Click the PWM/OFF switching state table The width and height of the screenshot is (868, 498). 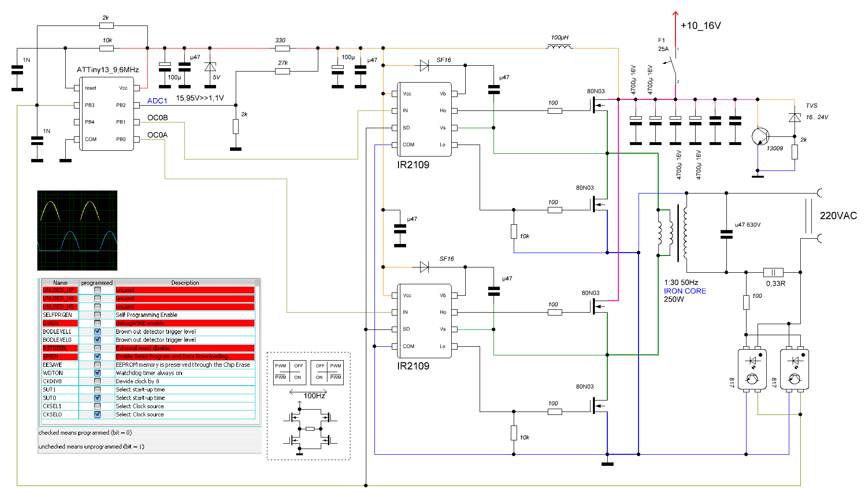point(308,373)
